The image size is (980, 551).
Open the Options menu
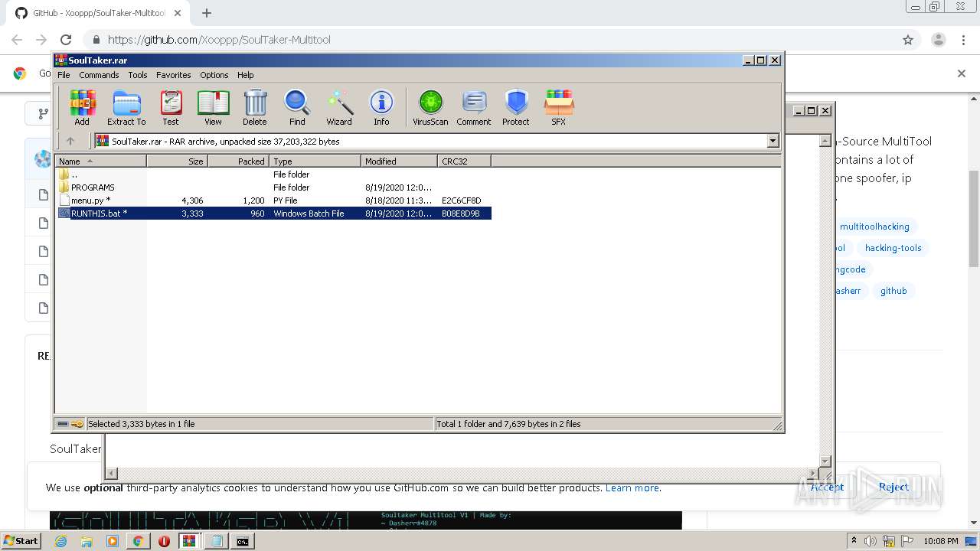(x=214, y=75)
